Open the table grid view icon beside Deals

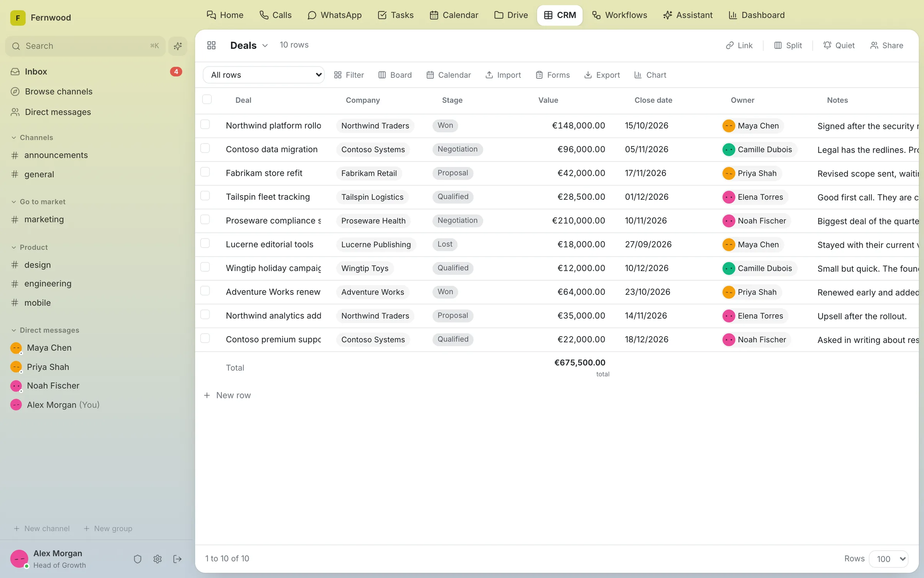(211, 45)
